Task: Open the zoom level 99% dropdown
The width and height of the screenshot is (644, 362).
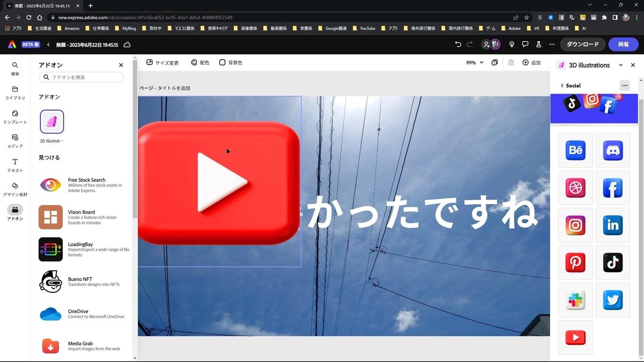Action: click(x=474, y=63)
